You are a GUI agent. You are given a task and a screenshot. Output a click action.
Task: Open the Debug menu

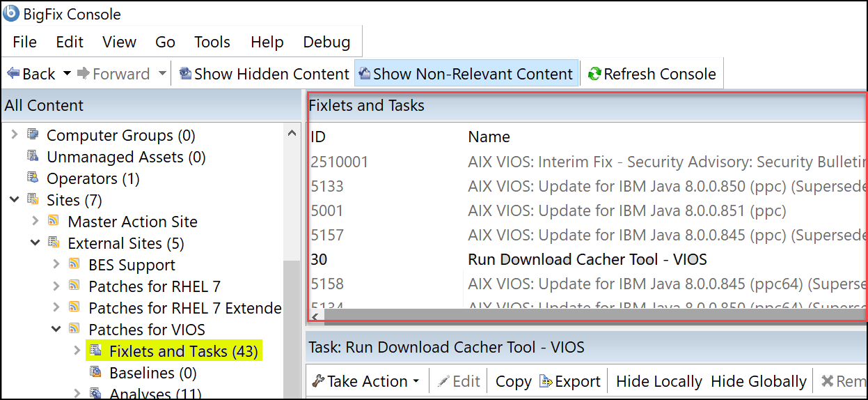click(326, 42)
